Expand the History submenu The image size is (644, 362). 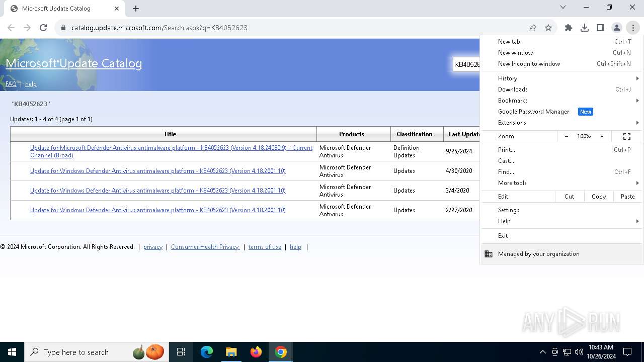561,78
